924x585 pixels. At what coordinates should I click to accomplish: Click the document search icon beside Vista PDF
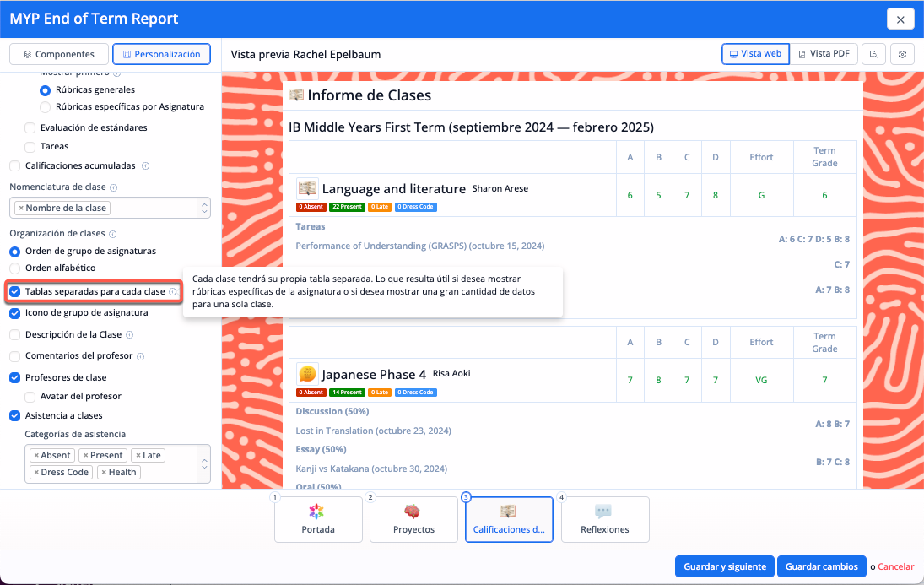873,54
